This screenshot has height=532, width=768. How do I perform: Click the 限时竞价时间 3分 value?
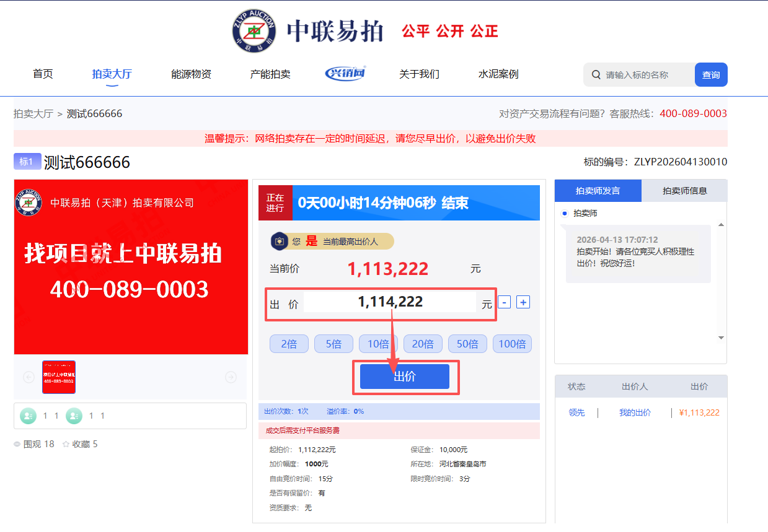pyautogui.click(x=466, y=479)
